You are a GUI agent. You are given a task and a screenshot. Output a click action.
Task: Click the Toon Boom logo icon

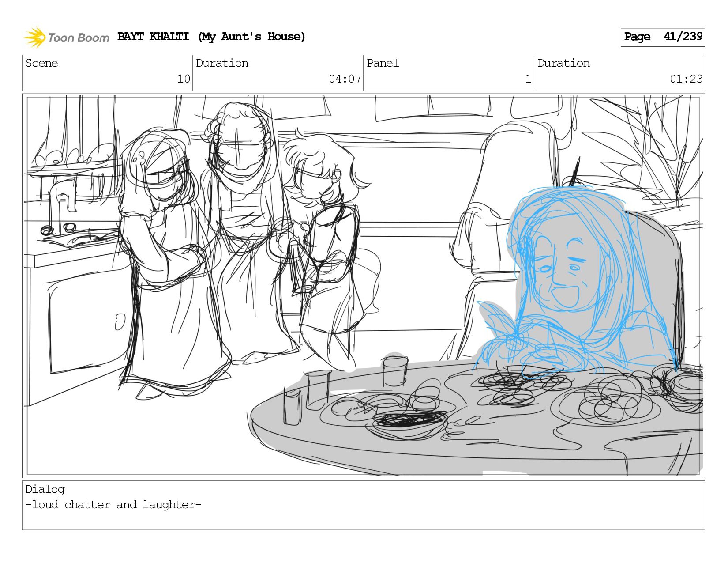click(x=35, y=37)
